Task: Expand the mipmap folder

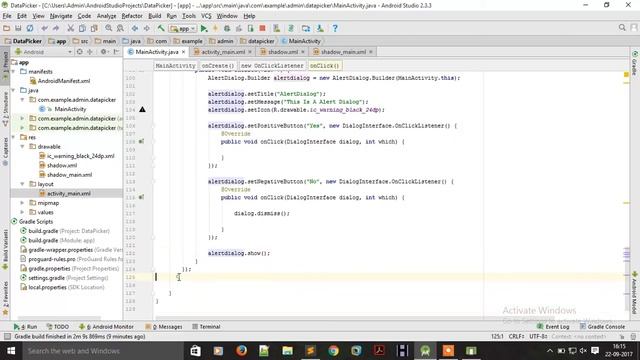Action: click(22, 203)
